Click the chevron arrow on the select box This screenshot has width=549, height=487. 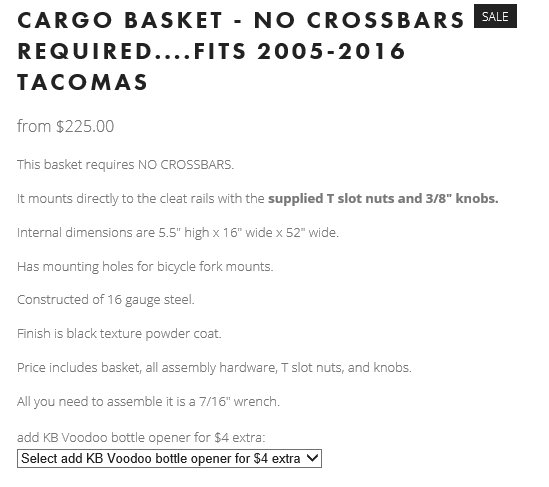tap(312, 458)
